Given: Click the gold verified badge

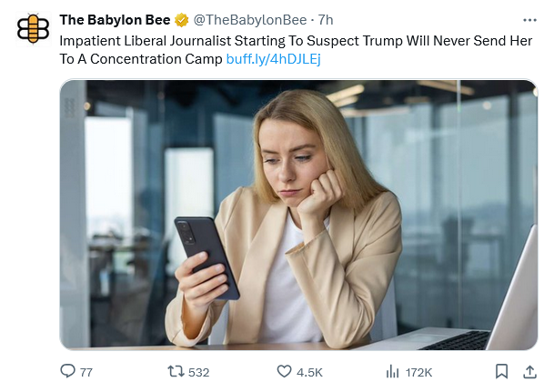Looking at the screenshot, I should click(x=181, y=19).
